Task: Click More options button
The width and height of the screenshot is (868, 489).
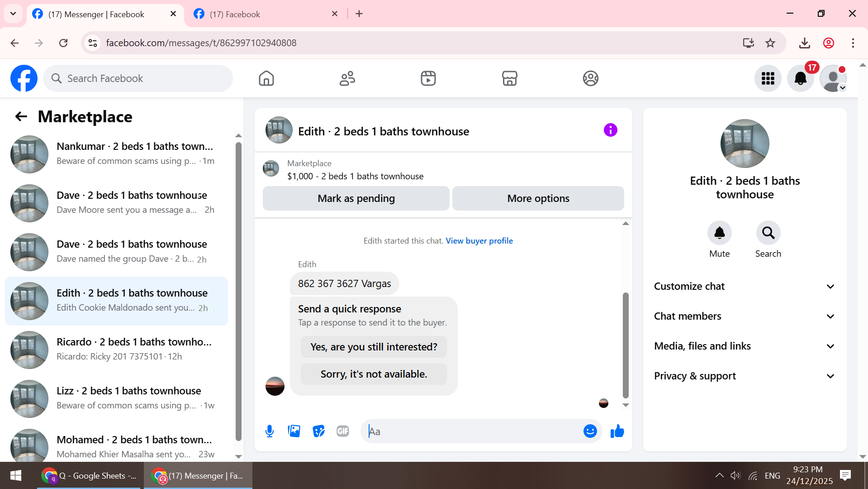Action: point(538,198)
